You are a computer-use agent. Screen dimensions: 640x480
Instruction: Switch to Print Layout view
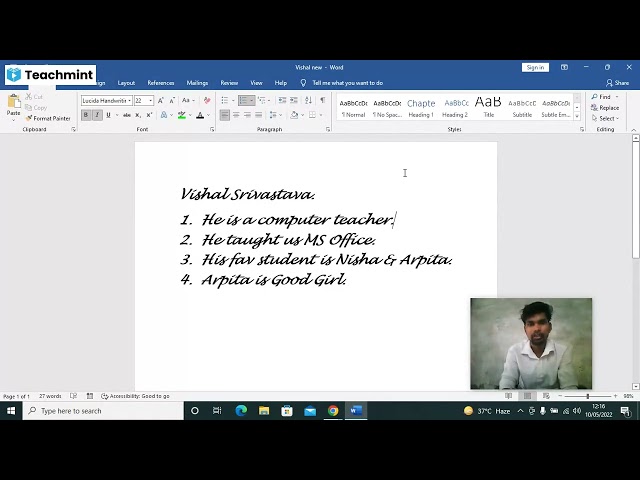pyautogui.click(x=527, y=396)
